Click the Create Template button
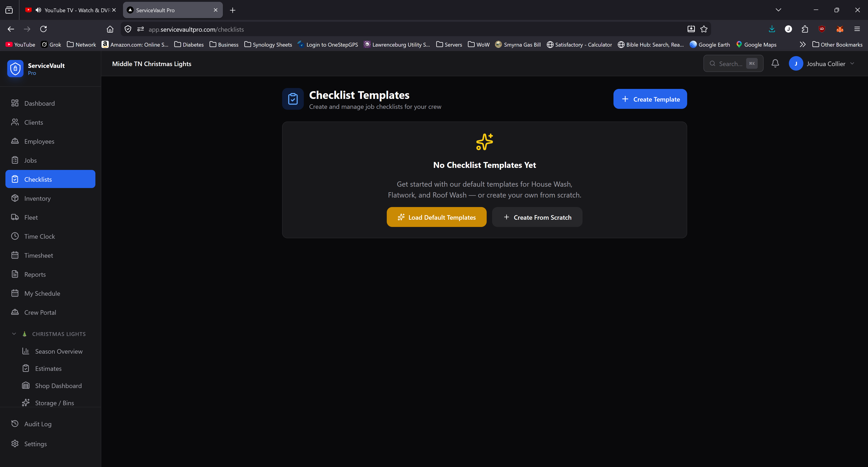The width and height of the screenshot is (868, 467). click(650, 99)
